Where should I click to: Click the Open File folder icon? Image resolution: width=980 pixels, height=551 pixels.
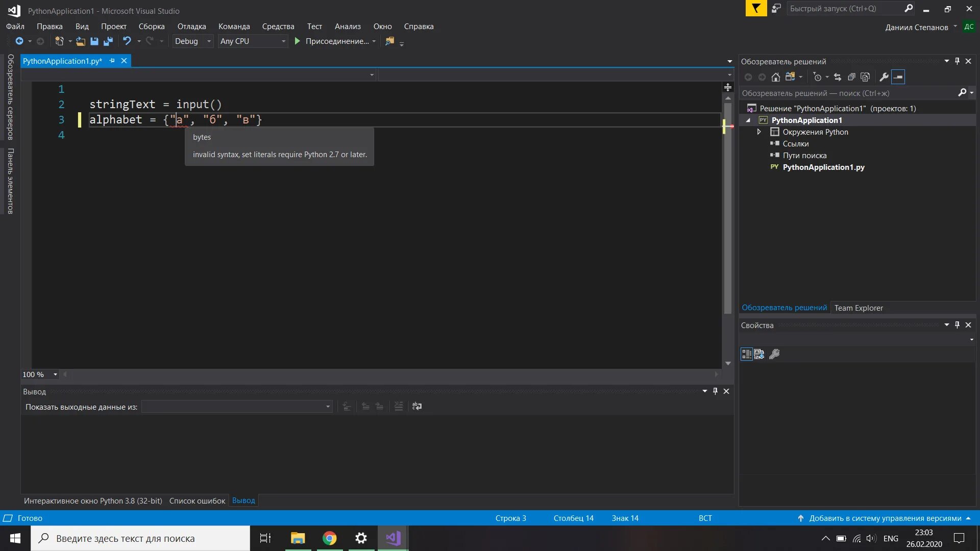pyautogui.click(x=81, y=41)
